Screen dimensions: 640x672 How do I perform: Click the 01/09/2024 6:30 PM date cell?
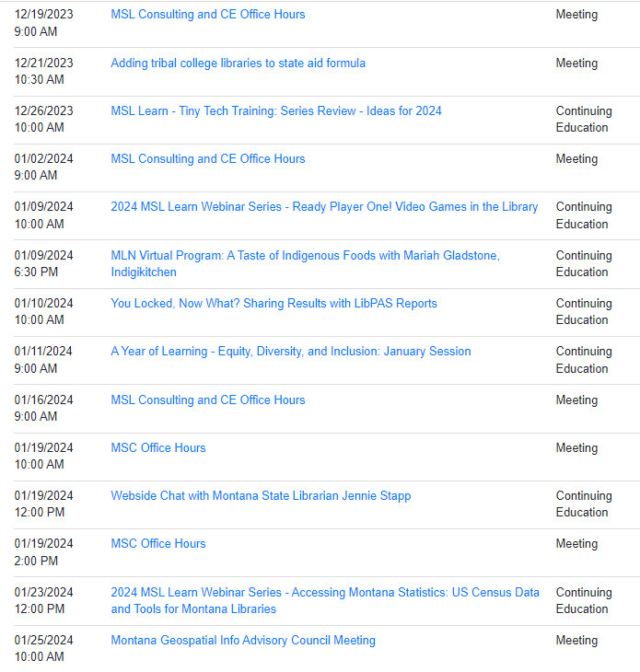(x=43, y=264)
